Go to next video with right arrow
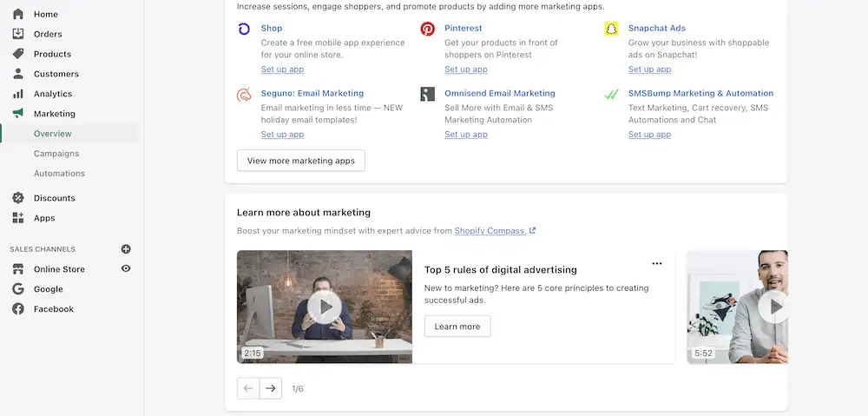868x416 pixels. (271, 388)
